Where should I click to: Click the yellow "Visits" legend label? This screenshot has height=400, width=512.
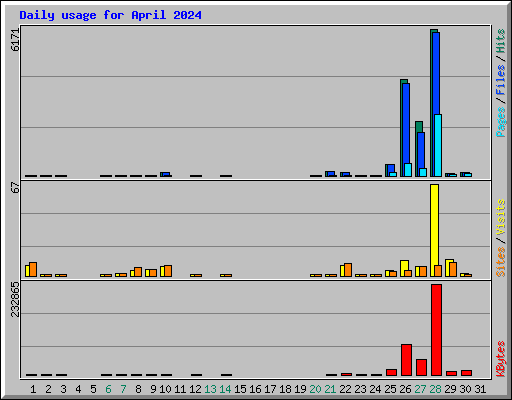[501, 217]
